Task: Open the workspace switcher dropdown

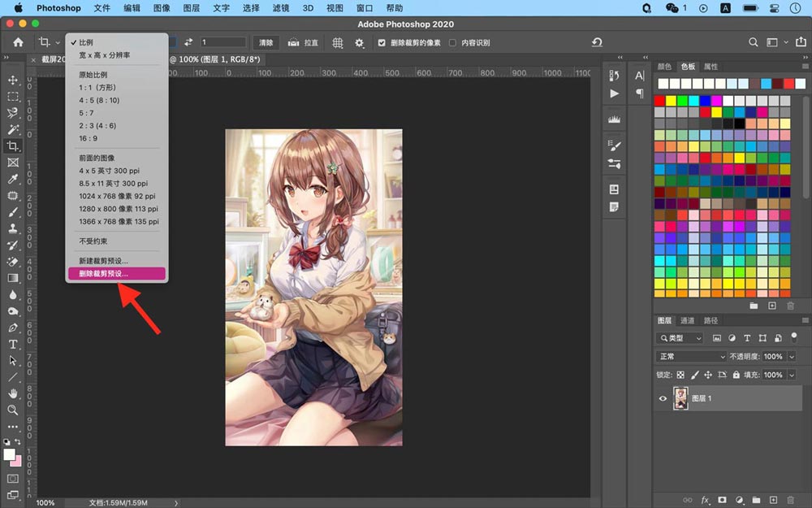Action: pyautogui.click(x=775, y=42)
